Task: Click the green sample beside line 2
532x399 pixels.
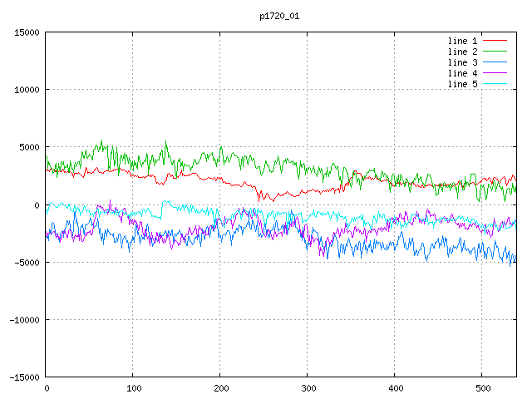Action: [495, 51]
